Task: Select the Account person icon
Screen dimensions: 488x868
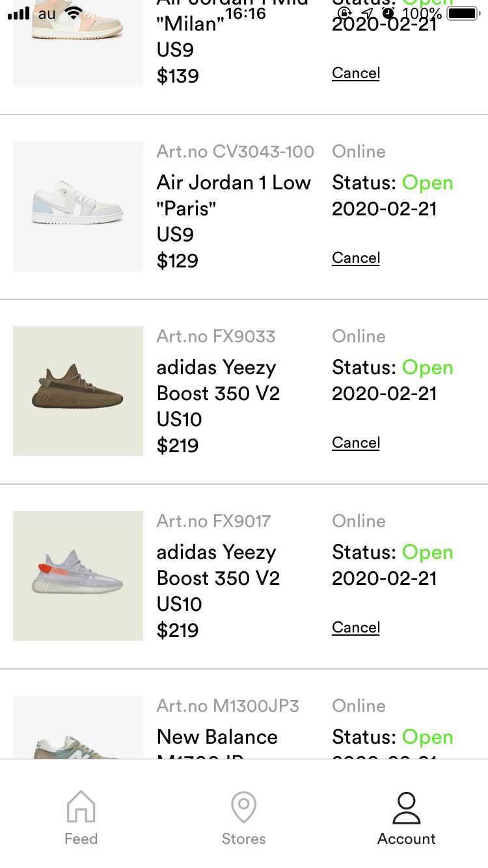Action: point(407,807)
